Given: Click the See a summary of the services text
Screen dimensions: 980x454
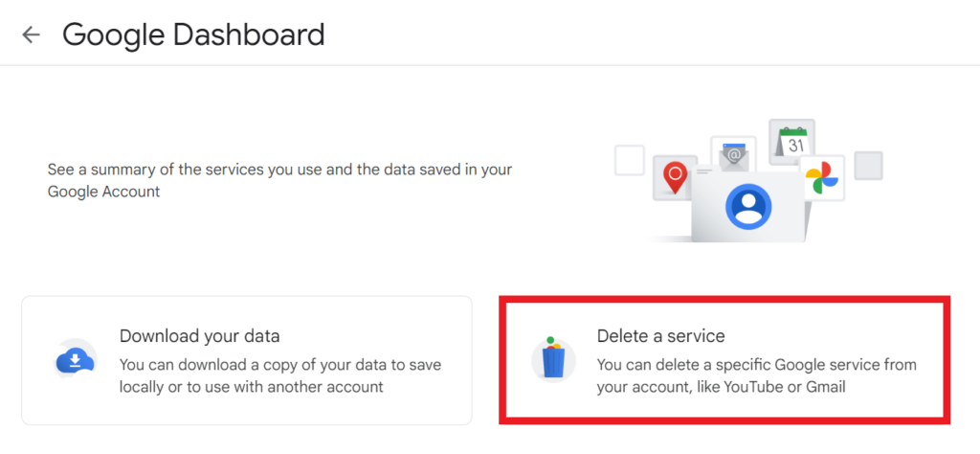Looking at the screenshot, I should pos(279,170).
